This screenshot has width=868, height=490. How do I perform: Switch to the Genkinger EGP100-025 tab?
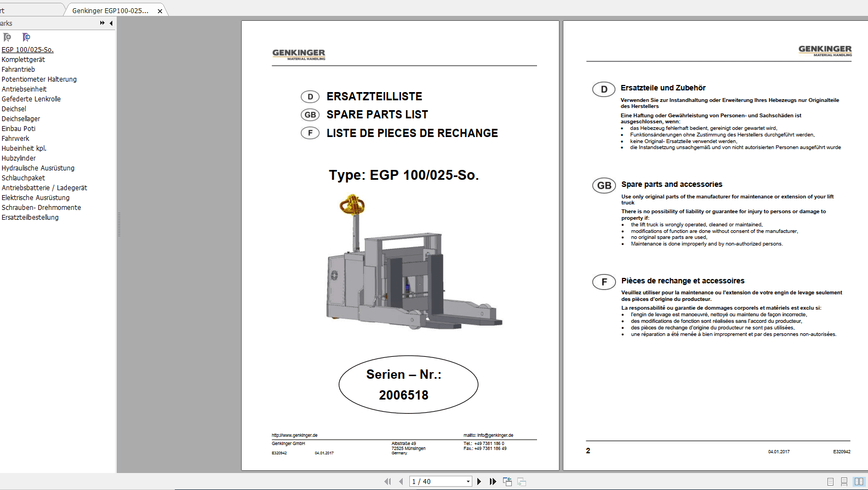pyautogui.click(x=110, y=10)
